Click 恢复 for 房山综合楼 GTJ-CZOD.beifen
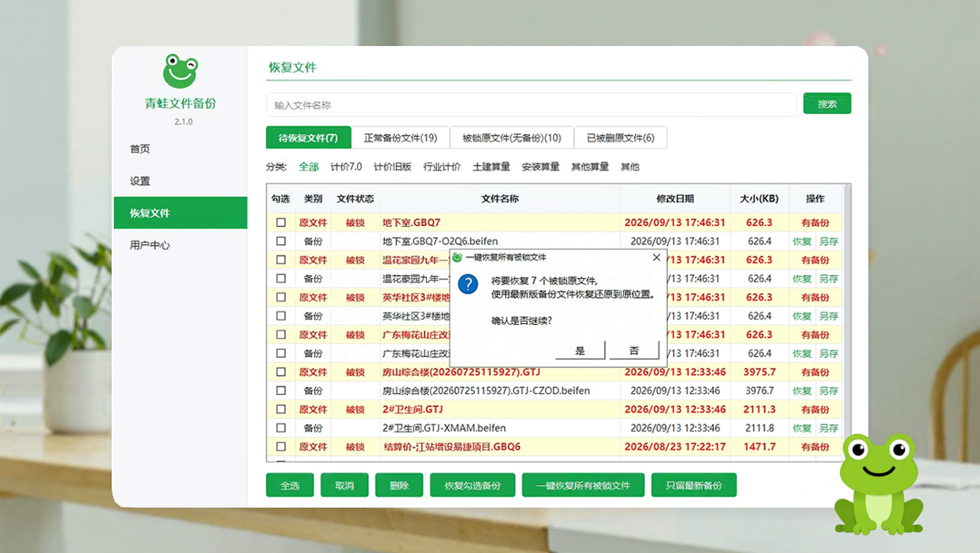Image resolution: width=980 pixels, height=553 pixels. point(802,391)
